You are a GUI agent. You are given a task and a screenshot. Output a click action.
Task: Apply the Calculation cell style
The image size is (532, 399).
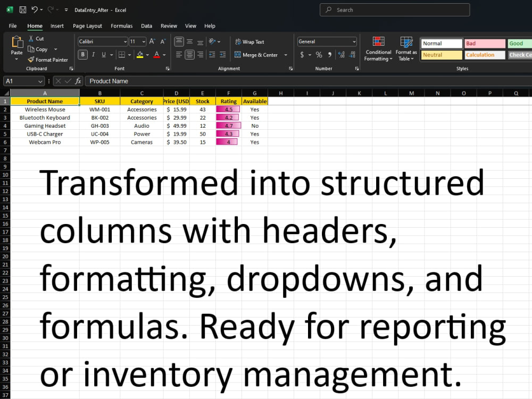(x=485, y=55)
